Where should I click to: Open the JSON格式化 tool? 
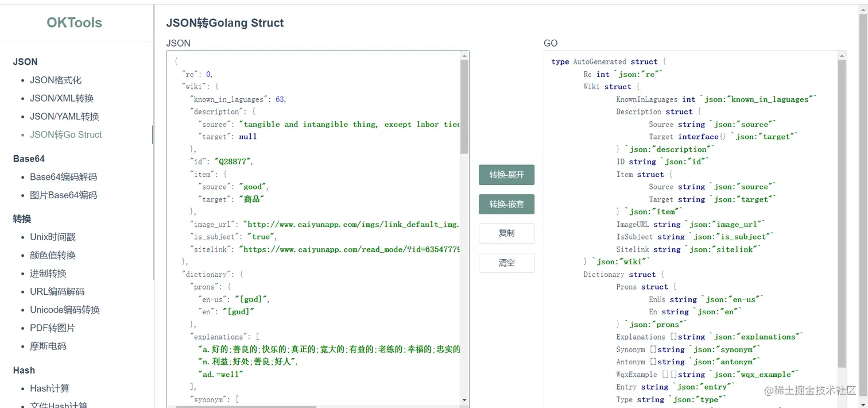56,80
